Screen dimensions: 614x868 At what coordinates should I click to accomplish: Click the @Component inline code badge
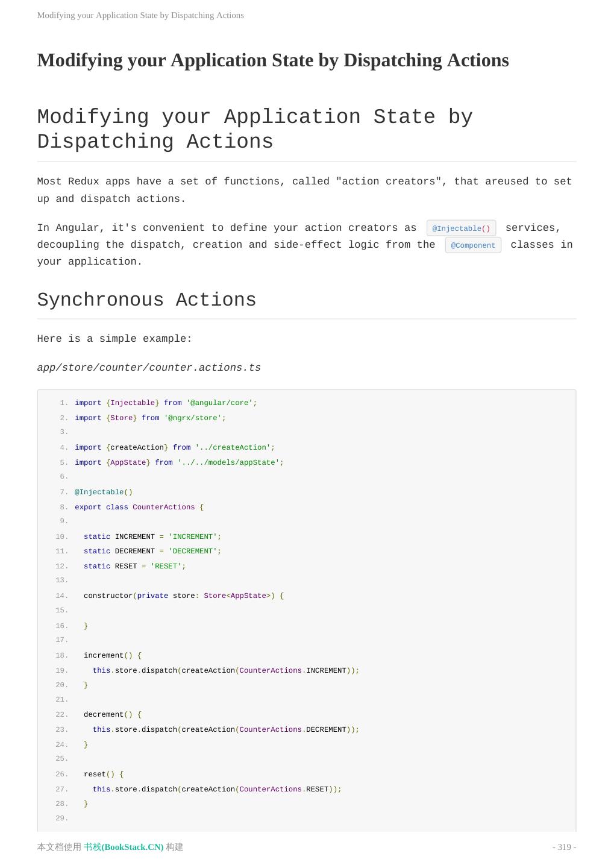click(473, 245)
